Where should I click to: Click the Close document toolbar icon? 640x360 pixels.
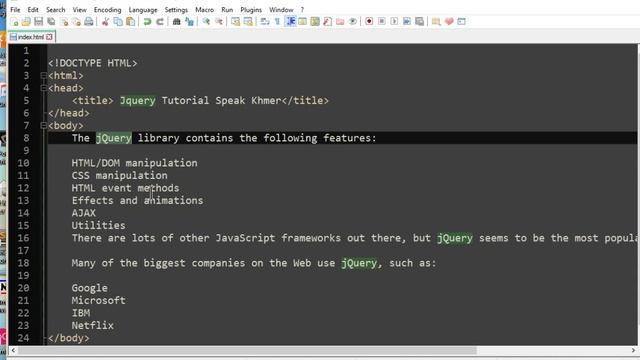point(64,22)
